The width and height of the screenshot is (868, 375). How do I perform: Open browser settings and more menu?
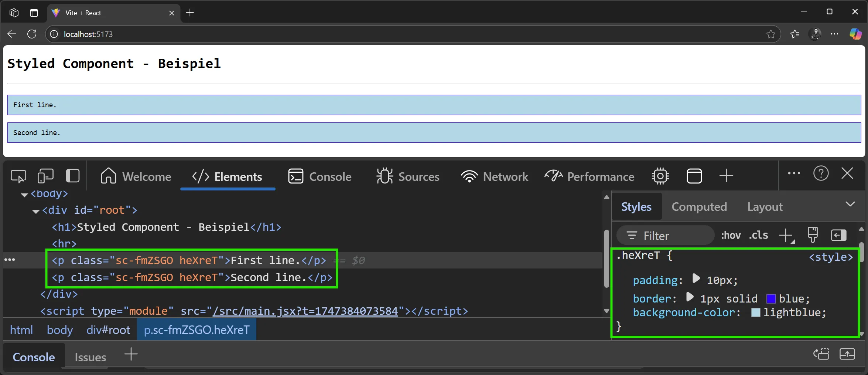pos(834,34)
